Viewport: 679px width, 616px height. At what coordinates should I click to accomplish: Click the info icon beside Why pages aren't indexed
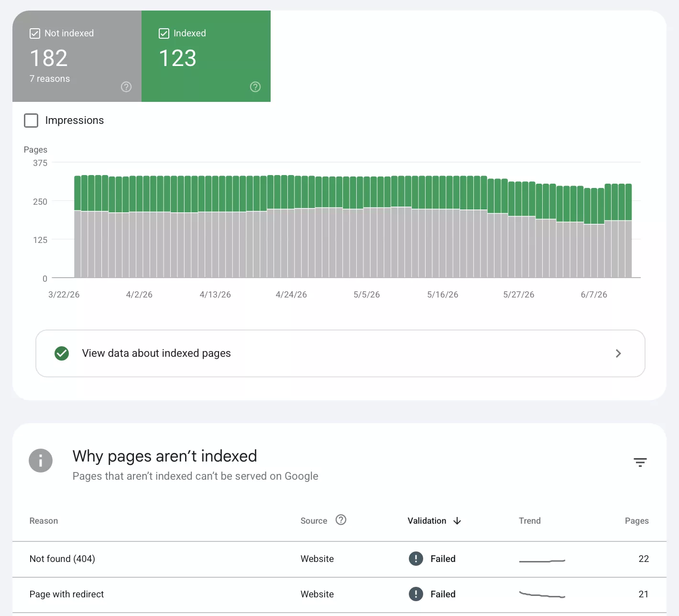coord(41,461)
